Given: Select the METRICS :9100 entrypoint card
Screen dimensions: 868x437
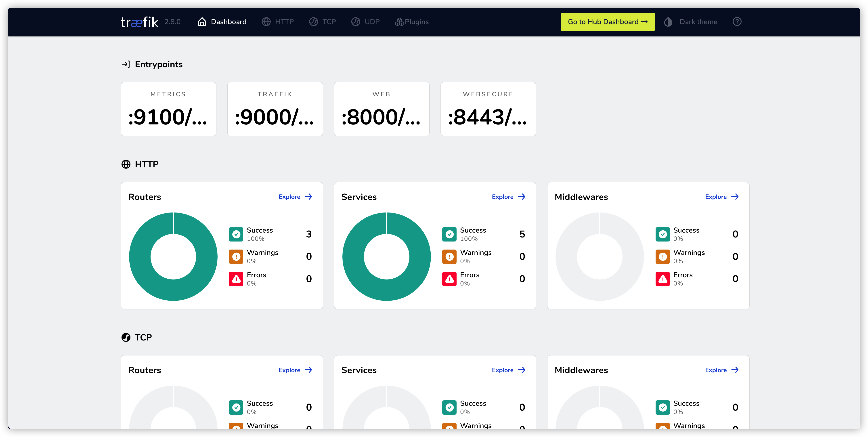Looking at the screenshot, I should (168, 109).
